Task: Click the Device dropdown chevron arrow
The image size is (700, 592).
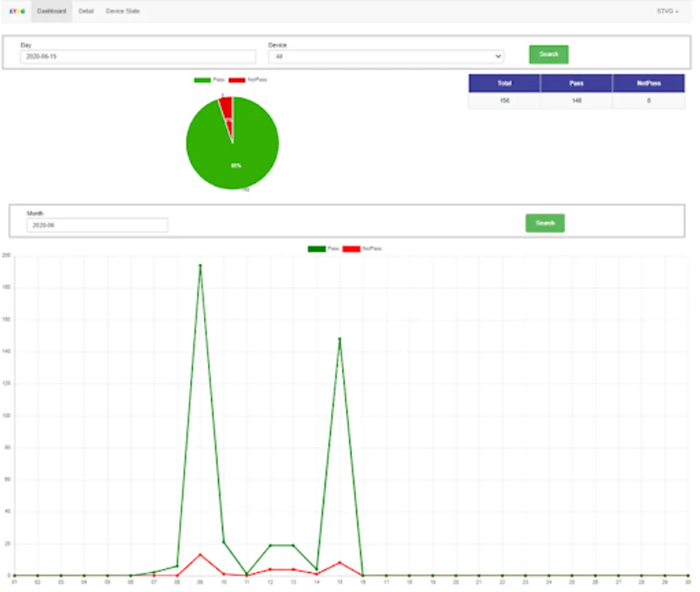Action: 498,57
